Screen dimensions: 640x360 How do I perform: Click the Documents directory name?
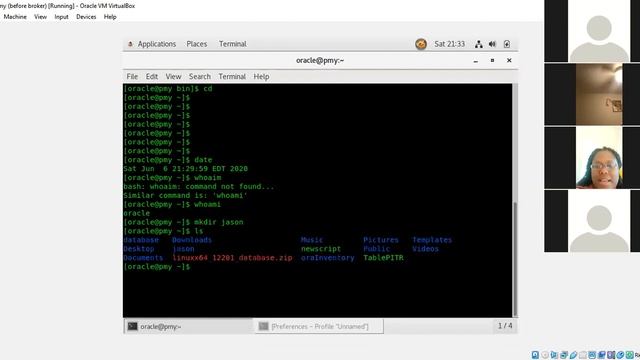click(143, 258)
